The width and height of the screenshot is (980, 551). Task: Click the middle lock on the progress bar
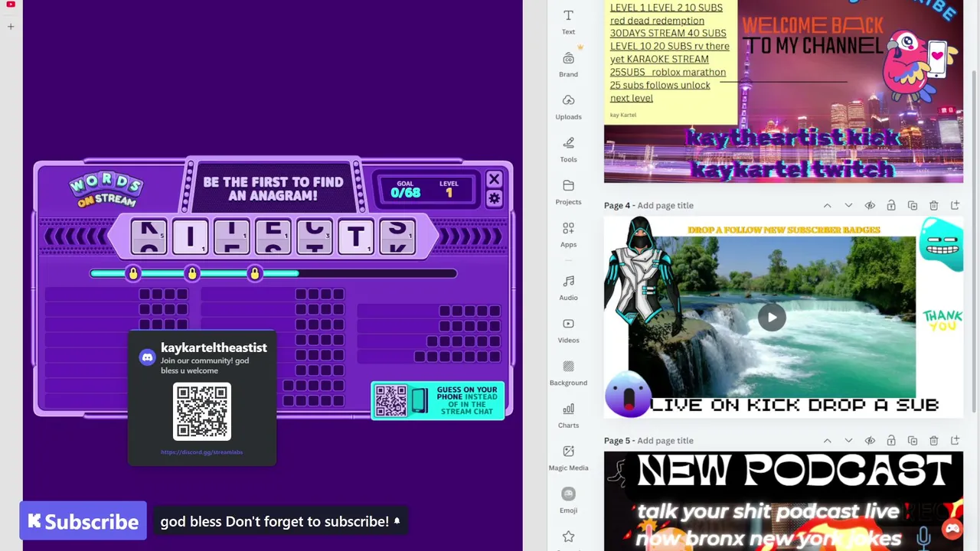[x=192, y=273]
